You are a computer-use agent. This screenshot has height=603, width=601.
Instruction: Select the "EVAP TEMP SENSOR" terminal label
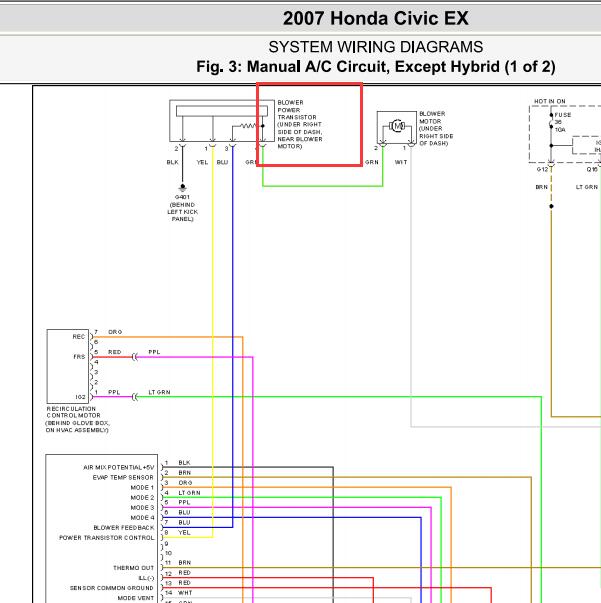click(123, 477)
